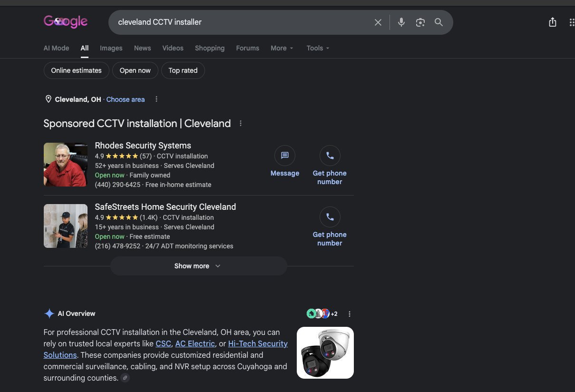Get phone number for Rhodes Security Systems
The image size is (575, 392).
pyautogui.click(x=330, y=166)
